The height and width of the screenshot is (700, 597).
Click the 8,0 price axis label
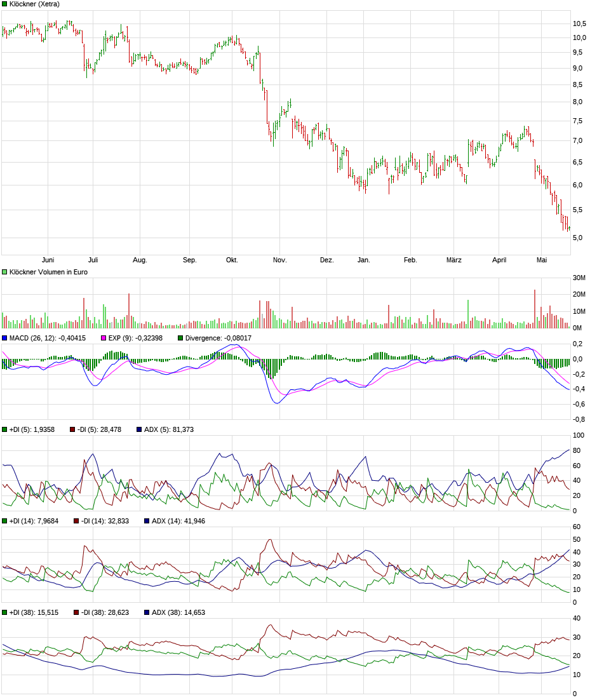tap(577, 102)
